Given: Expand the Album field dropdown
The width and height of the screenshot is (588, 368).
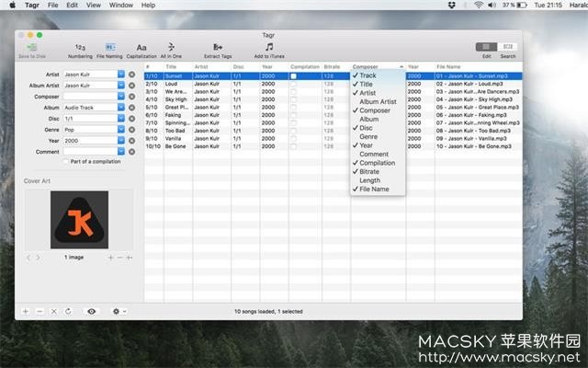Looking at the screenshot, I should pyautogui.click(x=121, y=108).
